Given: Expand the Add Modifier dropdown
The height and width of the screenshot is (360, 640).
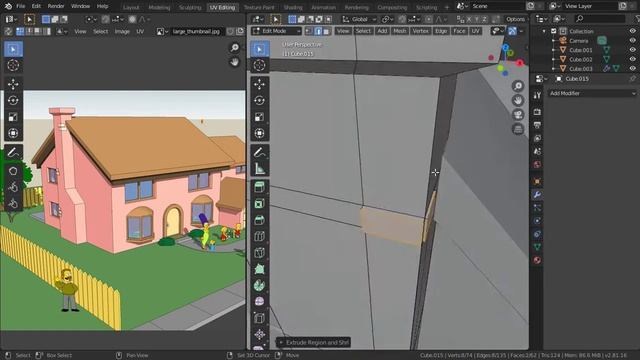Looking at the screenshot, I should coord(592,93).
